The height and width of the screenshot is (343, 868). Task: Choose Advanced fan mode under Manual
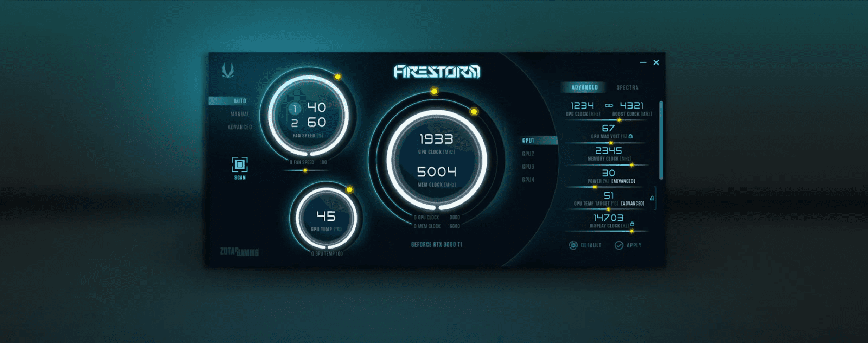[240, 127]
